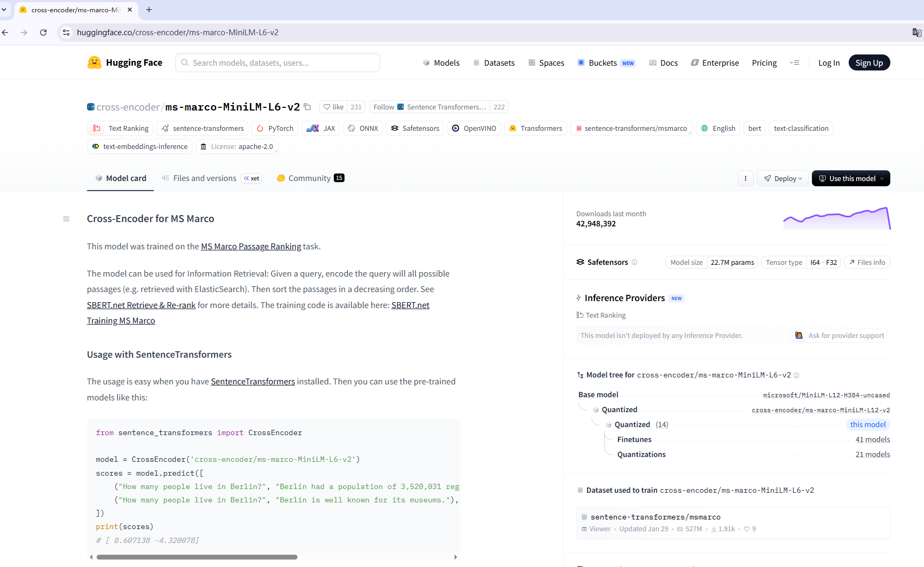Reload the page with the refresh icon
Viewport: 924px width, 567px height.
click(43, 33)
